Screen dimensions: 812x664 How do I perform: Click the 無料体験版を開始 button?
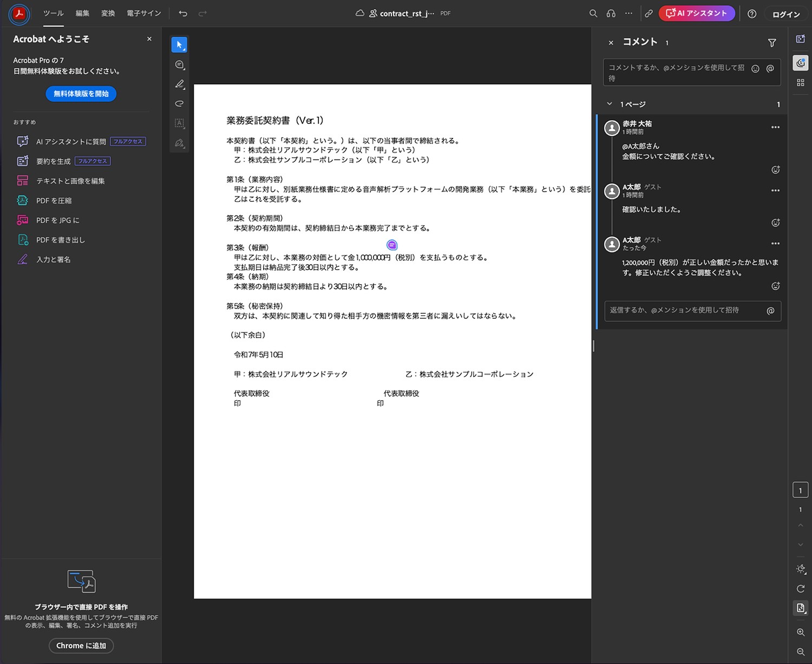(81, 94)
